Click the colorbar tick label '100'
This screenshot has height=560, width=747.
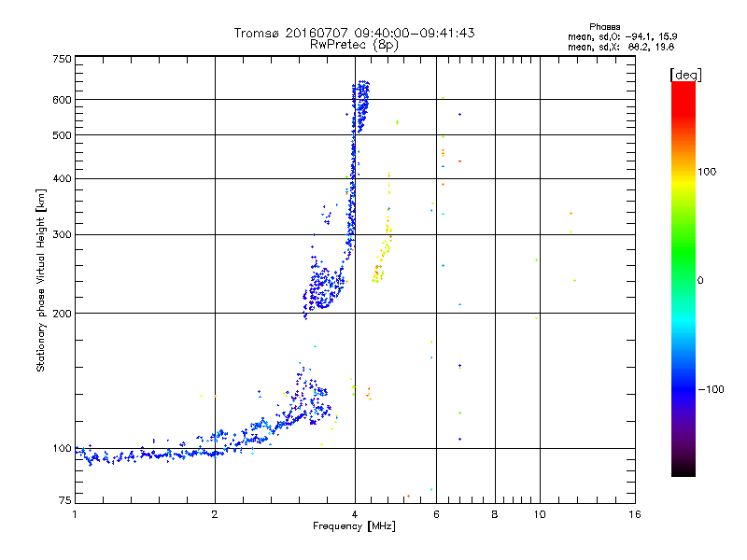coord(707,172)
